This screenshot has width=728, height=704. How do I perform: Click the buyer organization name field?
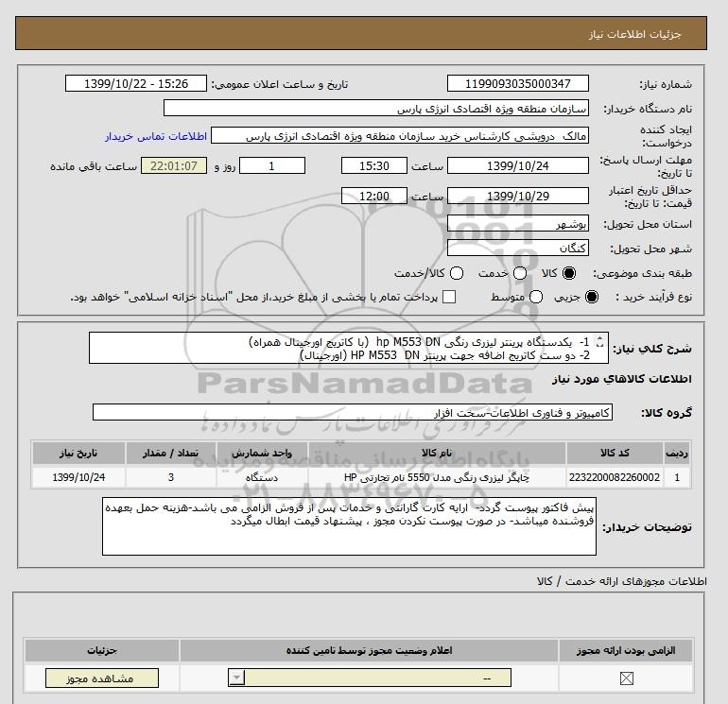(376, 109)
